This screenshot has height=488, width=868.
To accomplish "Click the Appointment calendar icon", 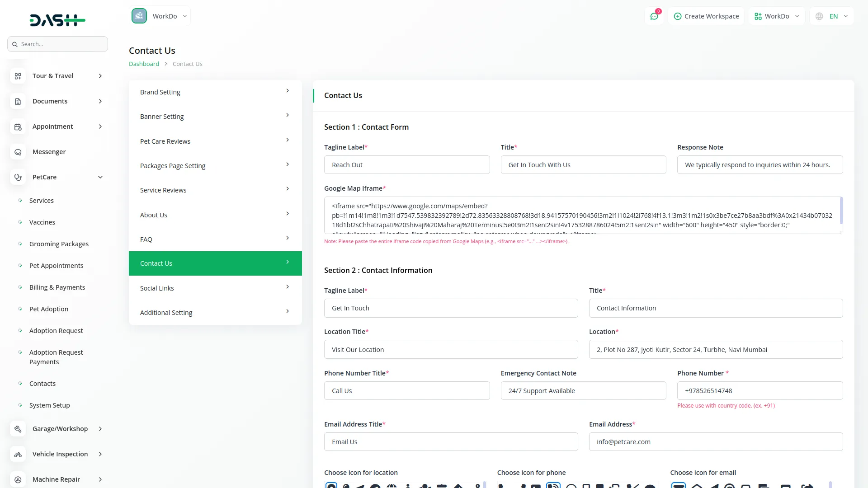I will tap(18, 127).
